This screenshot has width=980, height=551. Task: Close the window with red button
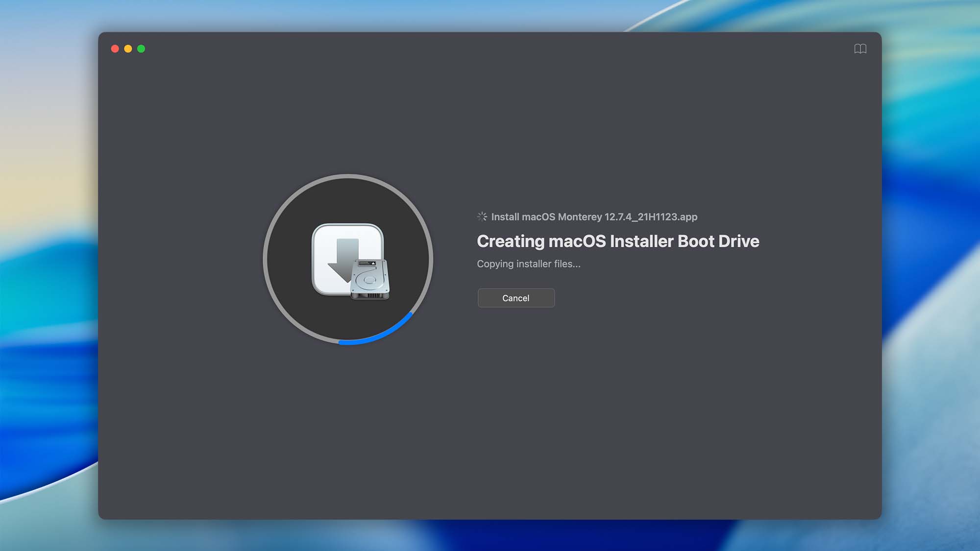coord(115,48)
